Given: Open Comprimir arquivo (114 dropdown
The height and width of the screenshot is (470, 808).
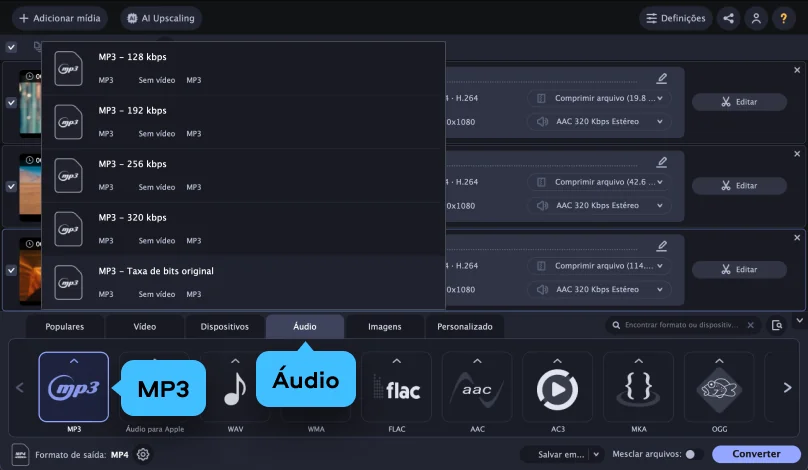Looking at the screenshot, I should coord(599,266).
